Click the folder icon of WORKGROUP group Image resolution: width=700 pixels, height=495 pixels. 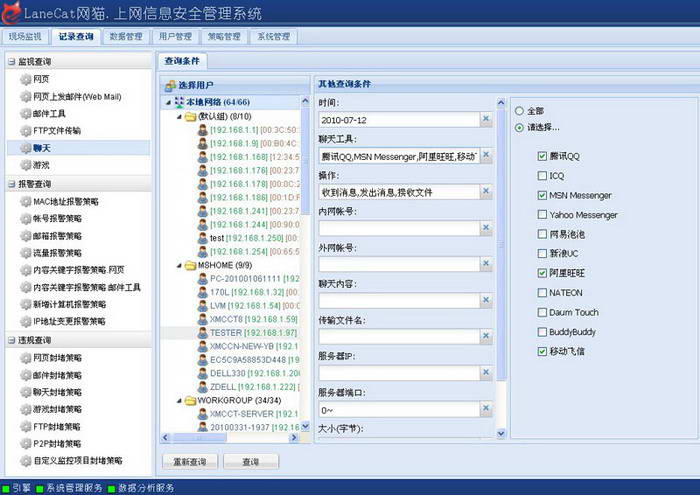(x=191, y=401)
